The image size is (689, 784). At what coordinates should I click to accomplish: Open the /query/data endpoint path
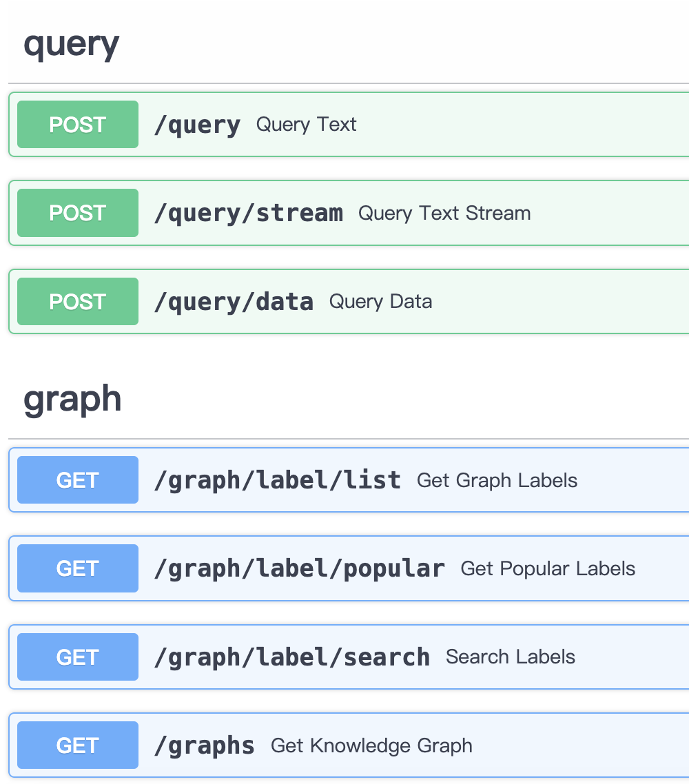[x=234, y=302]
